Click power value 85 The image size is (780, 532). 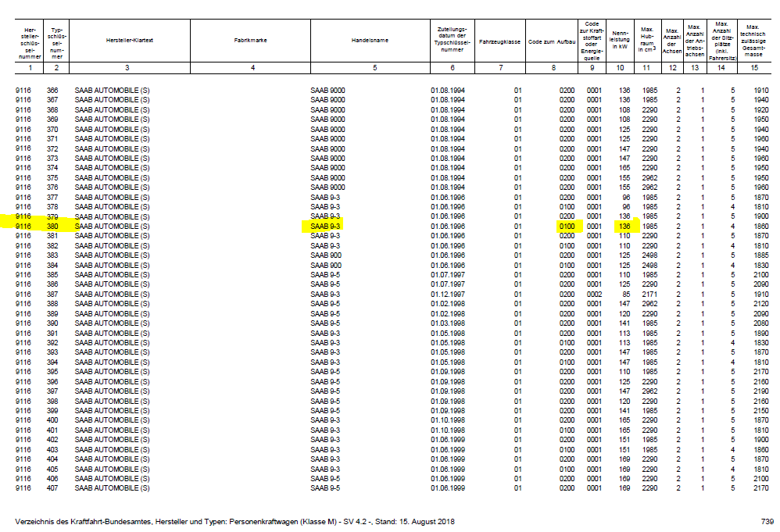(626, 295)
